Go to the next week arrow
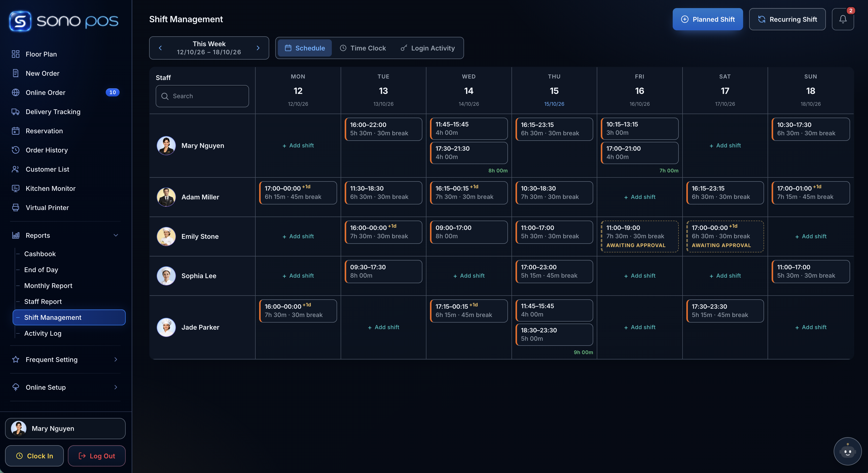 [258, 48]
